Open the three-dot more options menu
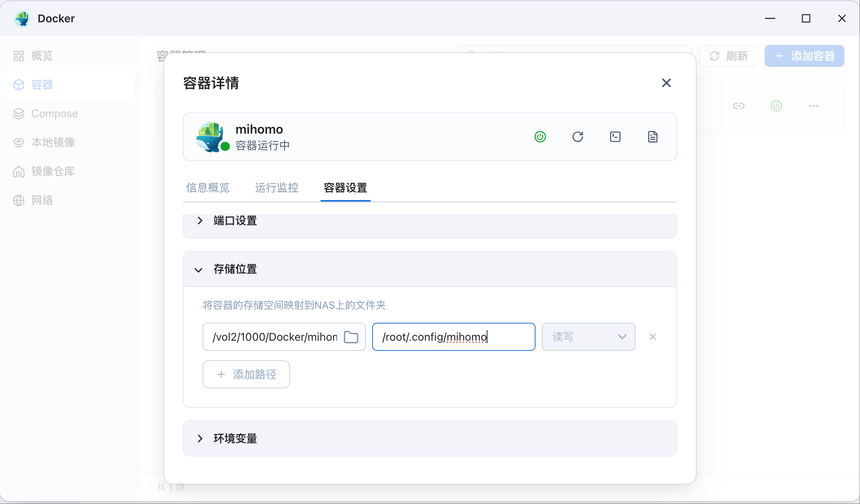Screen dimensions: 860x504 [x=813, y=106]
